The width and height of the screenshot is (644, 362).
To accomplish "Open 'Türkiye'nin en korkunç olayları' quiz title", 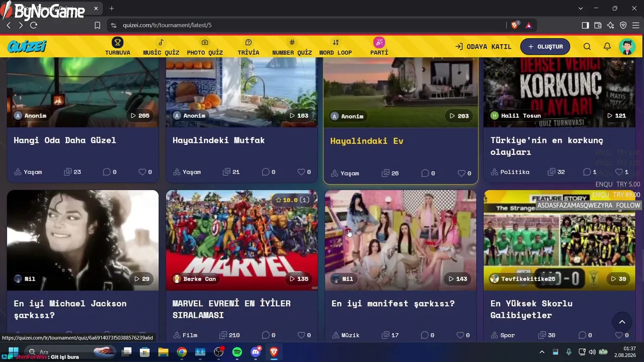I will click(547, 146).
